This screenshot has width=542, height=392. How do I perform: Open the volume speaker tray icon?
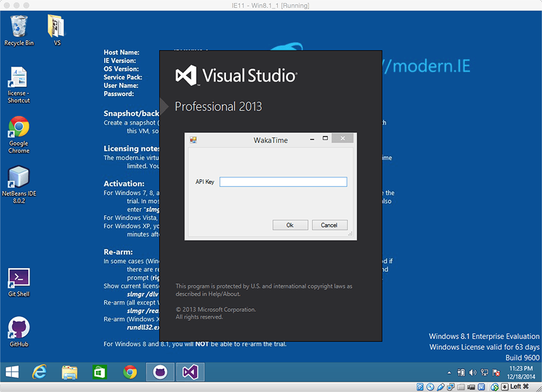(472, 372)
